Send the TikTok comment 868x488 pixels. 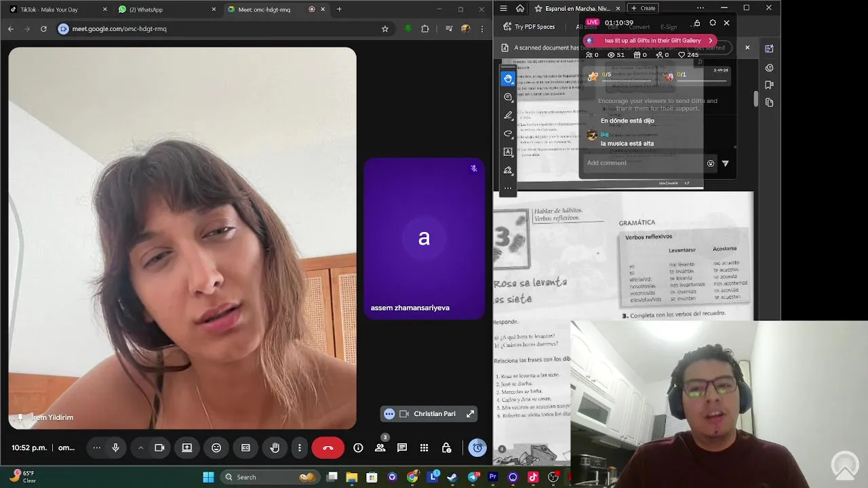(x=726, y=163)
